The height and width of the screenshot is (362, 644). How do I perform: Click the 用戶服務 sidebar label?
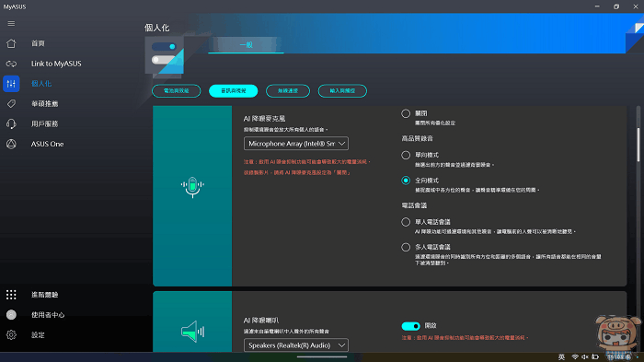point(44,123)
